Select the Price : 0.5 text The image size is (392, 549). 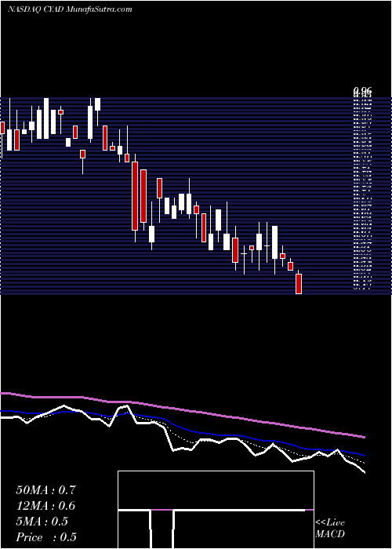pos(46,537)
